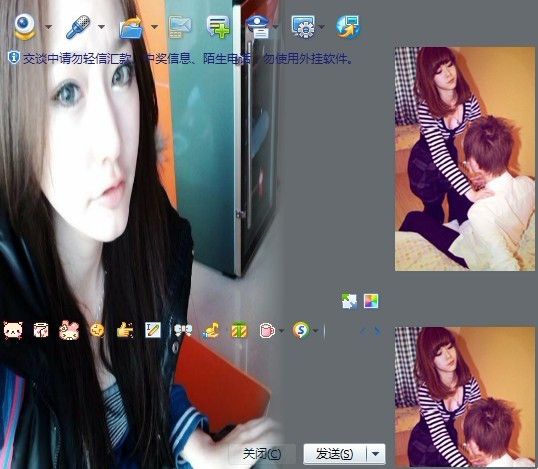
Task: Expand the microphone voice call options arrow
Action: tap(101, 26)
